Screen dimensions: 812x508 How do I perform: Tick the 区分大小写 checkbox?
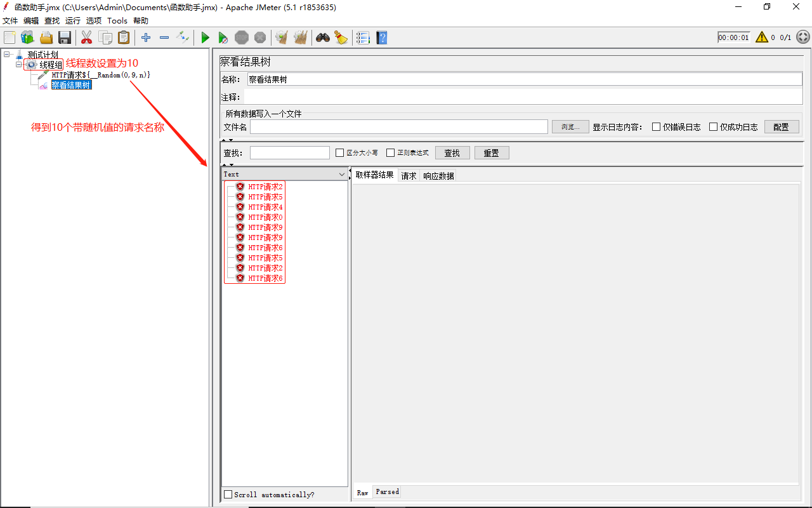(340, 152)
